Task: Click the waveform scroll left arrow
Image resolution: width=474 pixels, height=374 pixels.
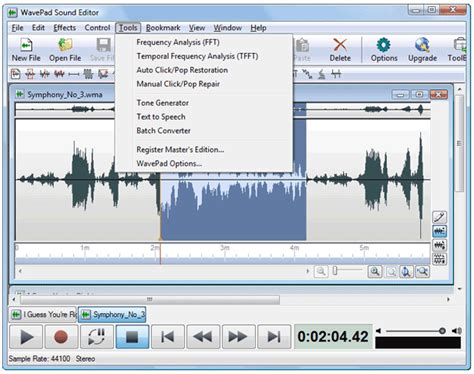Action: (20, 271)
